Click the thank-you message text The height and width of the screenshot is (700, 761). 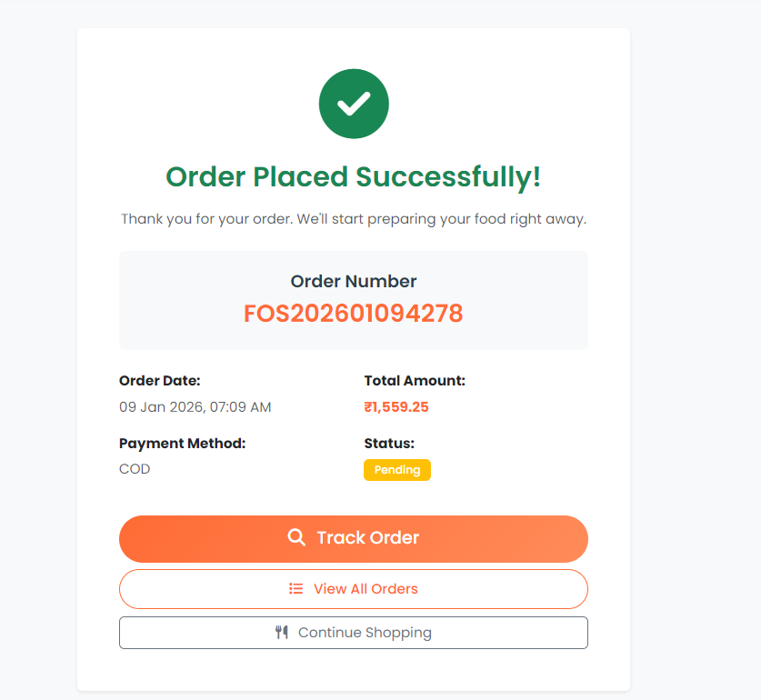point(353,218)
